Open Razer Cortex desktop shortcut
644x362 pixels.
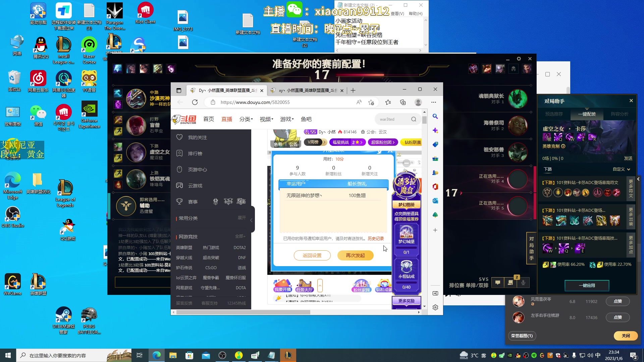(89, 50)
